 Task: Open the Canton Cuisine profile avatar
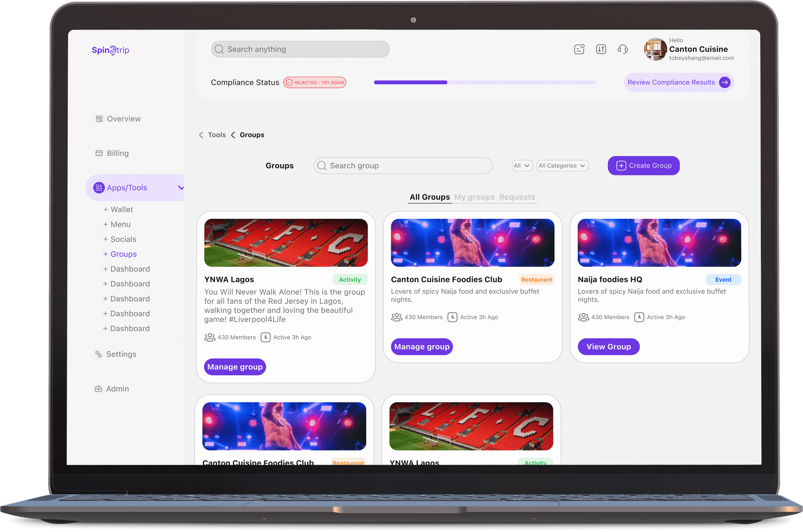pyautogui.click(x=655, y=49)
